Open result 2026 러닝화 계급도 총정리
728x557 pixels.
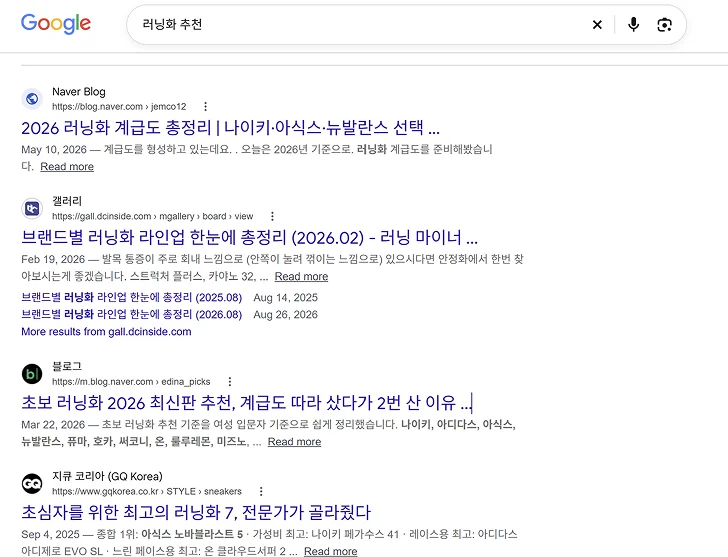tap(230, 128)
